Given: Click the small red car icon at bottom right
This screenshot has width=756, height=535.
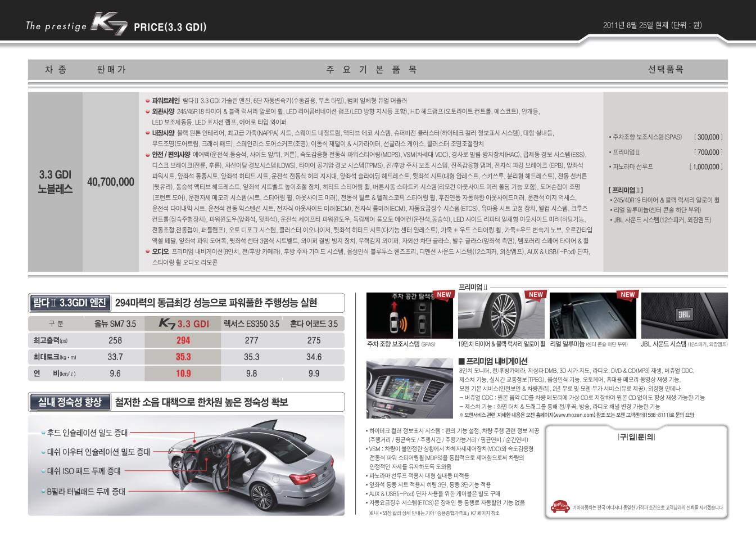Looking at the screenshot, I should 561,507.
